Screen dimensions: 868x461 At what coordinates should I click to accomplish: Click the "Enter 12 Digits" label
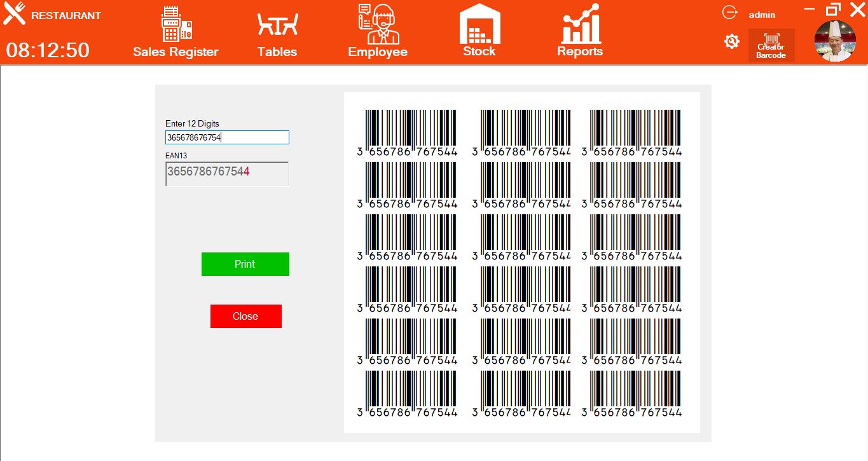pyautogui.click(x=192, y=123)
